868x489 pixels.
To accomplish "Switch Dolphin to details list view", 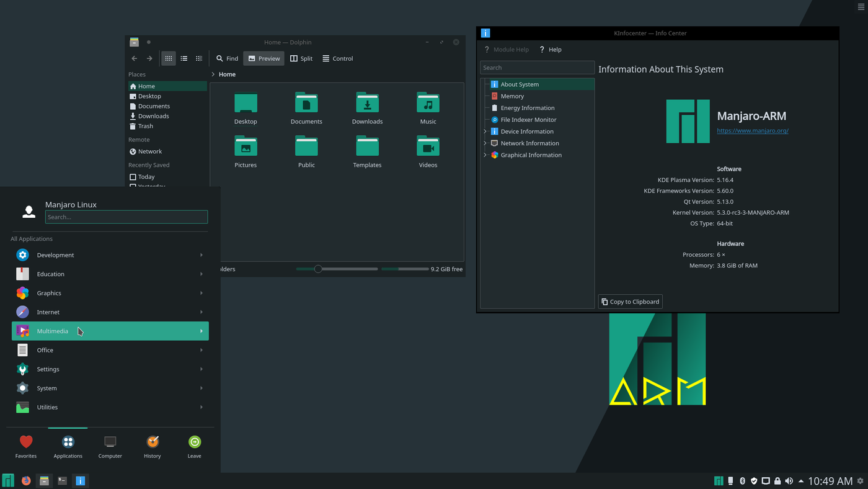I will pyautogui.click(x=184, y=58).
